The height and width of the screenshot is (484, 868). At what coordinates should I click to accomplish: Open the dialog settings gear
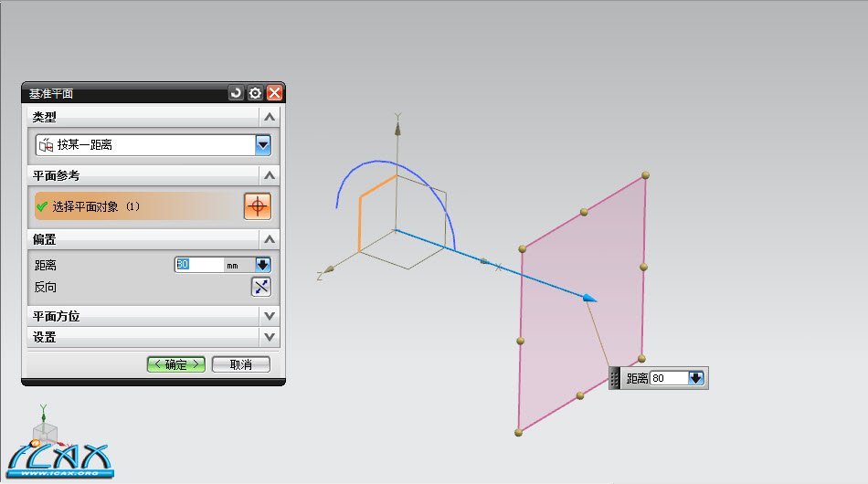pos(255,93)
